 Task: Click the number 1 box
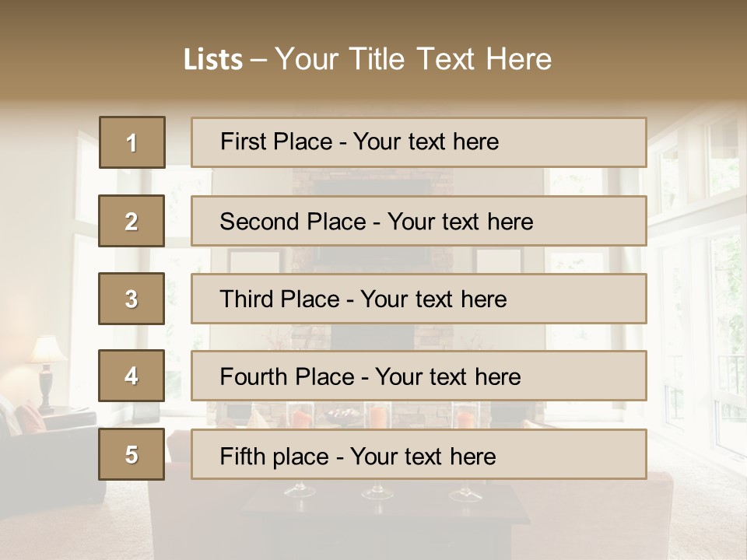(x=132, y=142)
